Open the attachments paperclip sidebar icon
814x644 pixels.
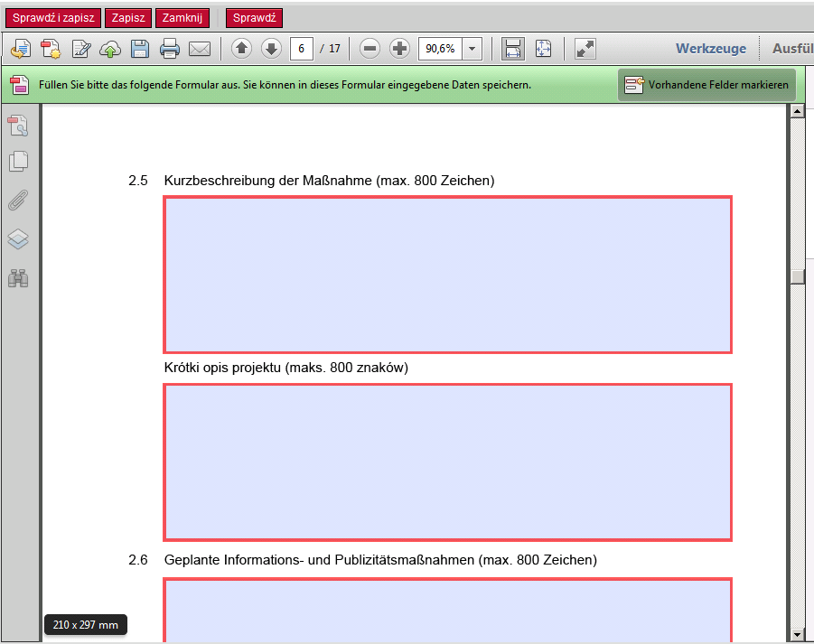tap(18, 201)
